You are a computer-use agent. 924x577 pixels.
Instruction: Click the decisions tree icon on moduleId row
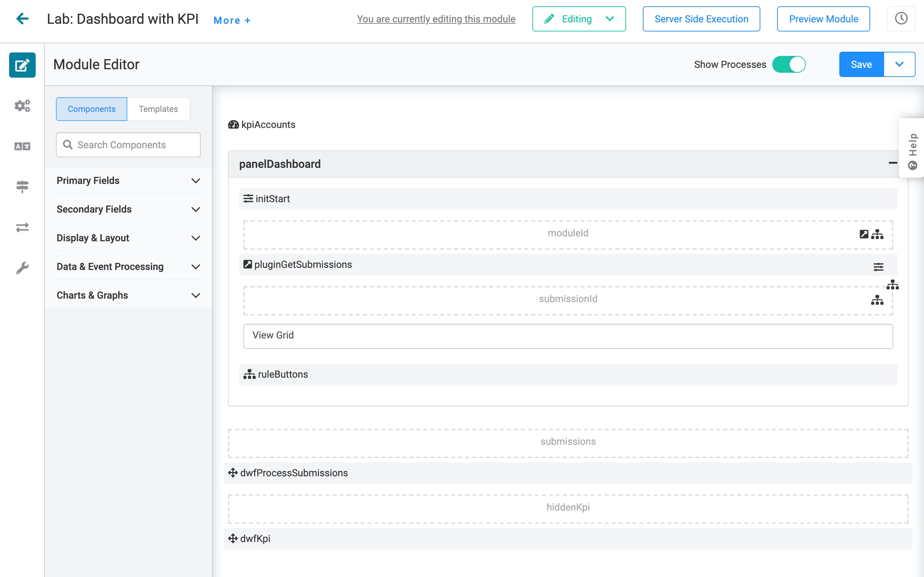[x=877, y=234]
